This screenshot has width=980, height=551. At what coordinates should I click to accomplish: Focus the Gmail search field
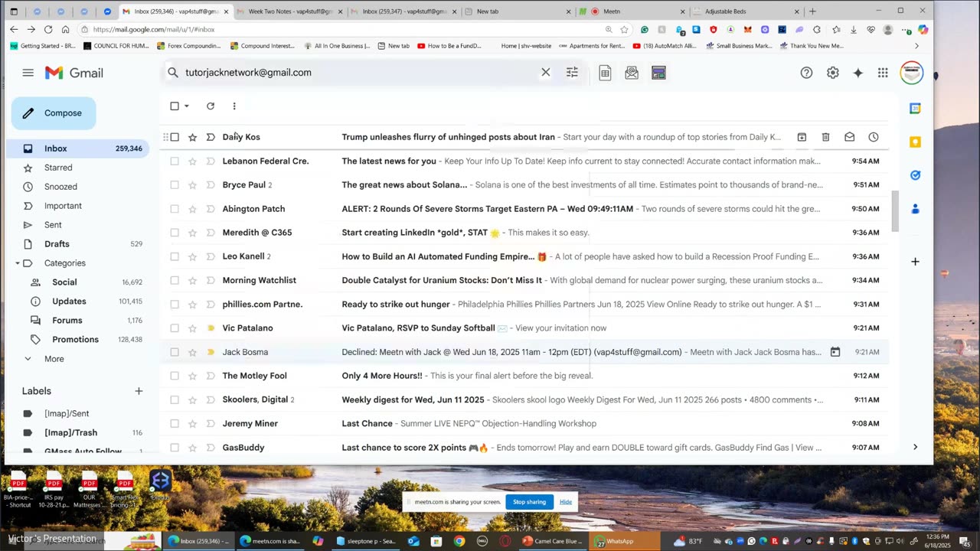click(360, 73)
